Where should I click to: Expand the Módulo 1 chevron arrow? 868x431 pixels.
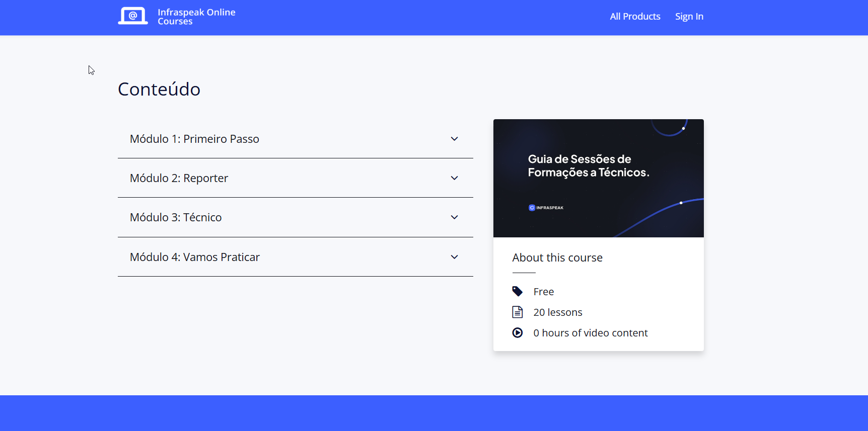(x=454, y=139)
